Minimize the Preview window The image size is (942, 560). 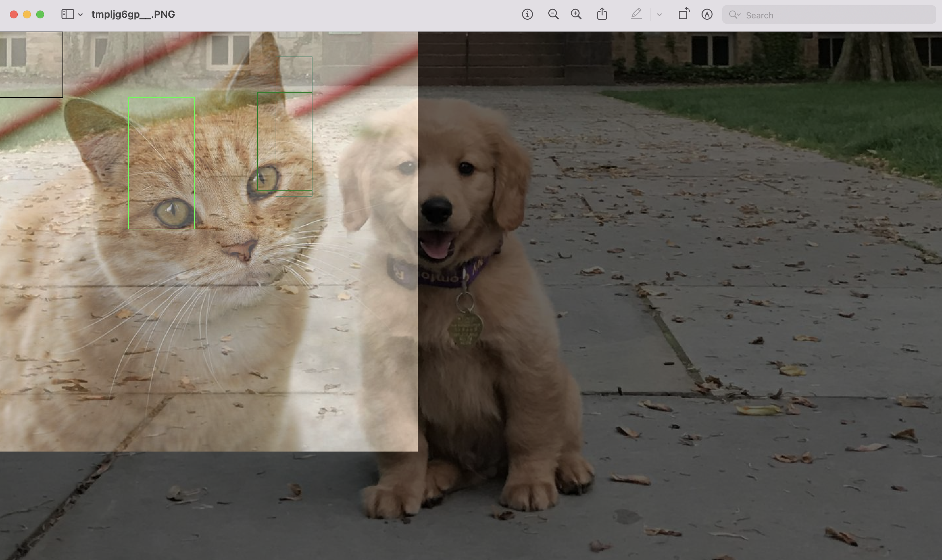coord(27,14)
